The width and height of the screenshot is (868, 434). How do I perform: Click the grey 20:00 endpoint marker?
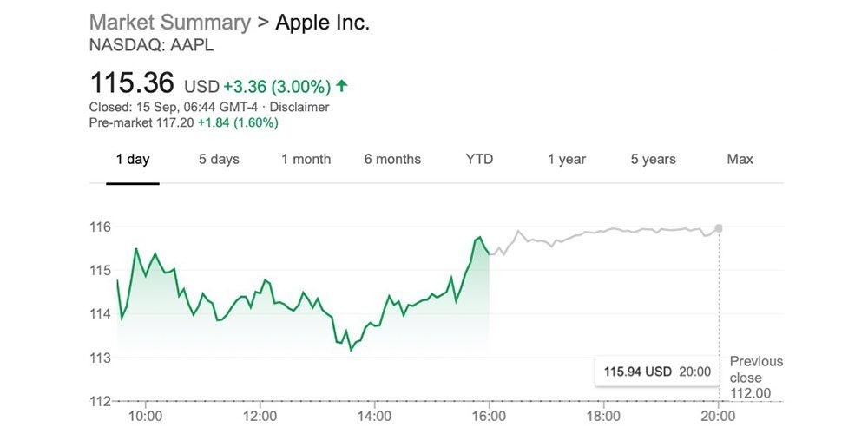coord(719,228)
